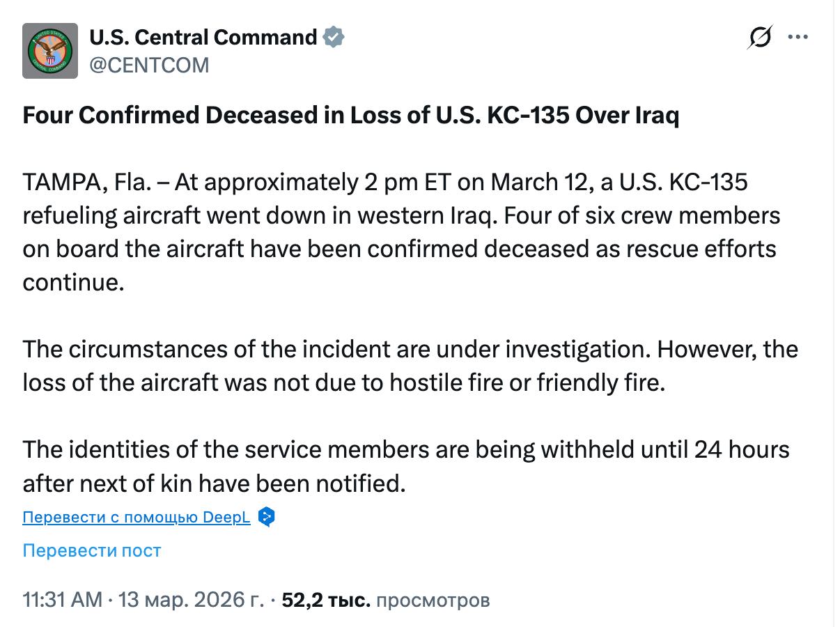Open the Grok explain-post icon

tap(759, 37)
